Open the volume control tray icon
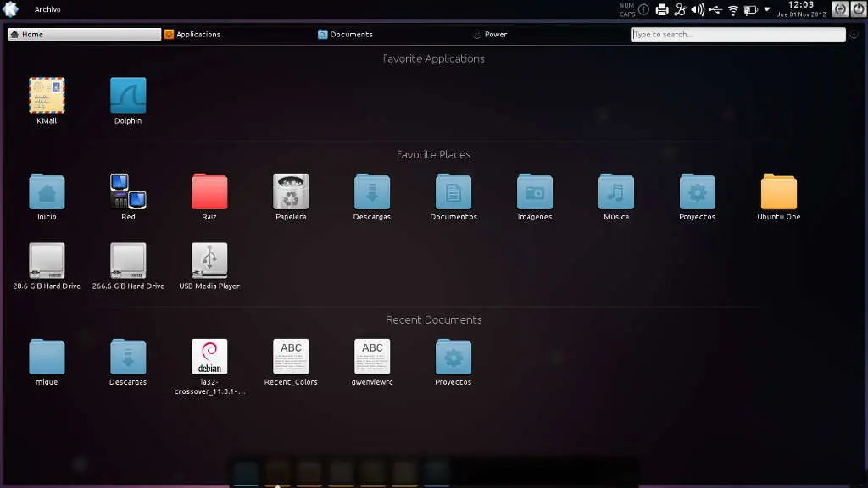The width and height of the screenshot is (868, 488). click(698, 9)
